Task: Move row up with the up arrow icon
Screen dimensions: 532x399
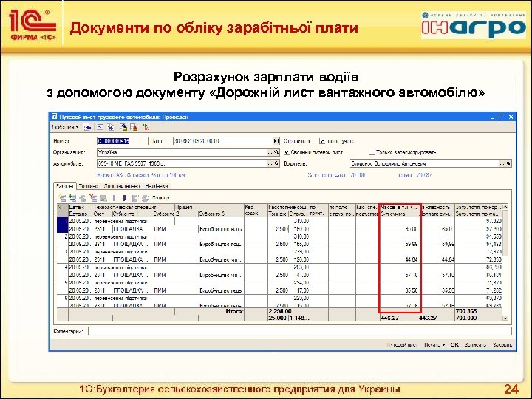Action: [114, 198]
